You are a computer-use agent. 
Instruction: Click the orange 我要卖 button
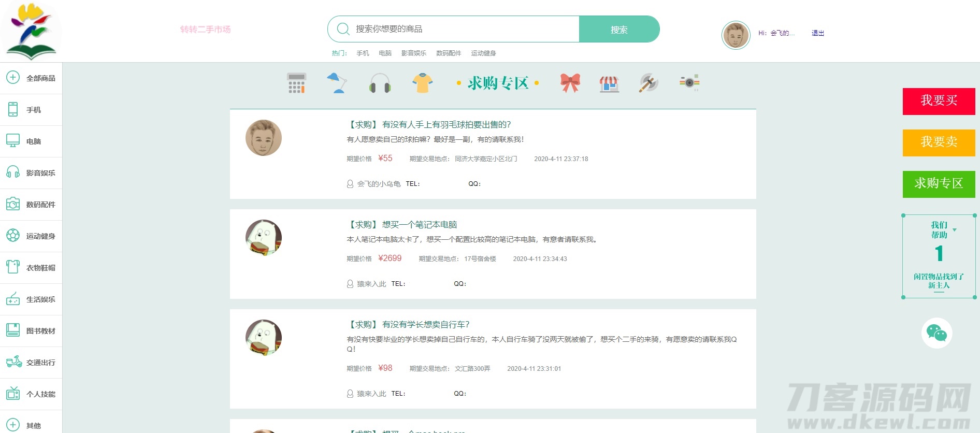tap(939, 143)
